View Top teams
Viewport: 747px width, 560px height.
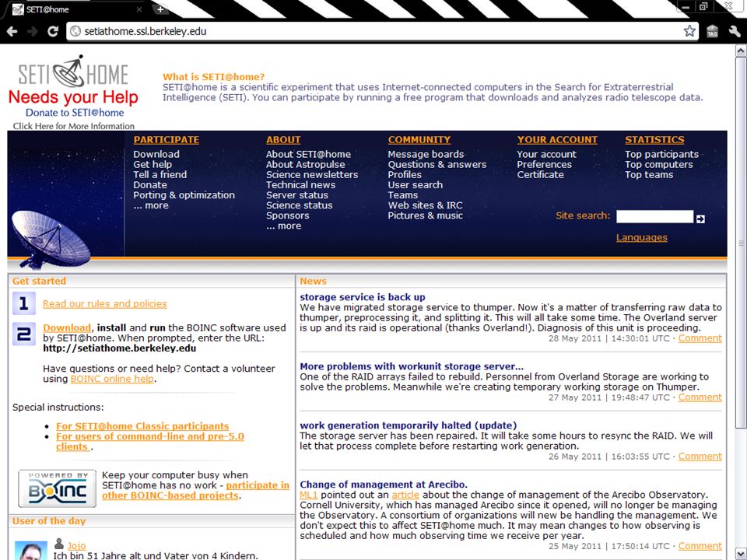click(x=649, y=175)
